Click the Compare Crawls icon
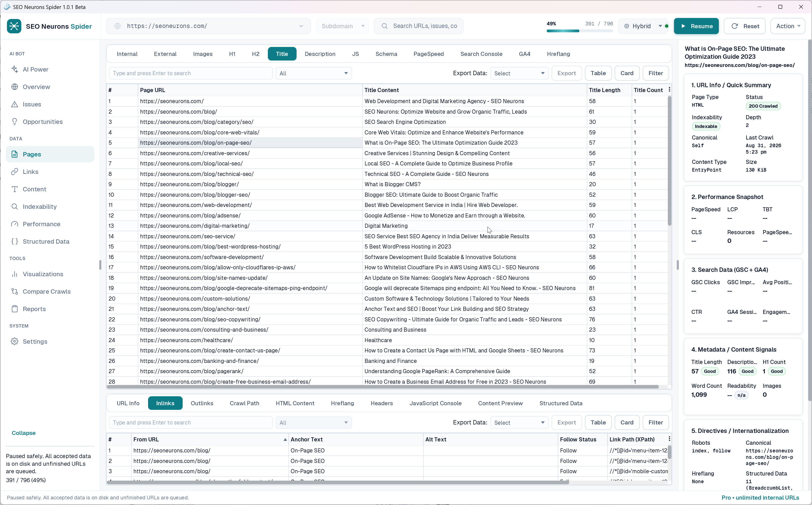 click(14, 291)
